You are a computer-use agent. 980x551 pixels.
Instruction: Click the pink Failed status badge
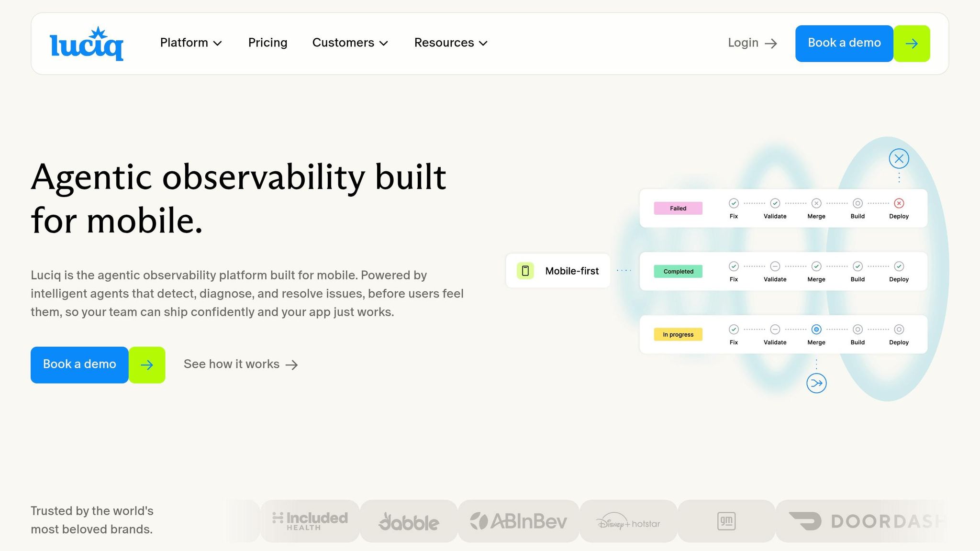(678, 208)
